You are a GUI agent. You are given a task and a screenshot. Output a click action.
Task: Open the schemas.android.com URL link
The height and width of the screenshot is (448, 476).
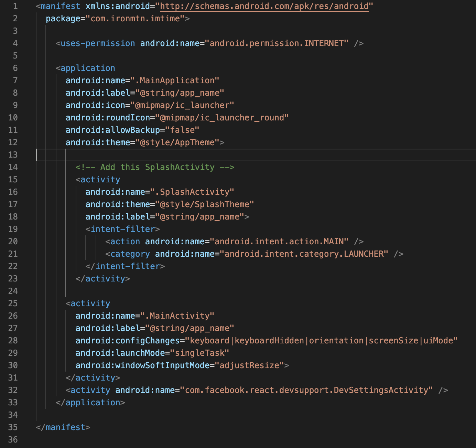[264, 6]
